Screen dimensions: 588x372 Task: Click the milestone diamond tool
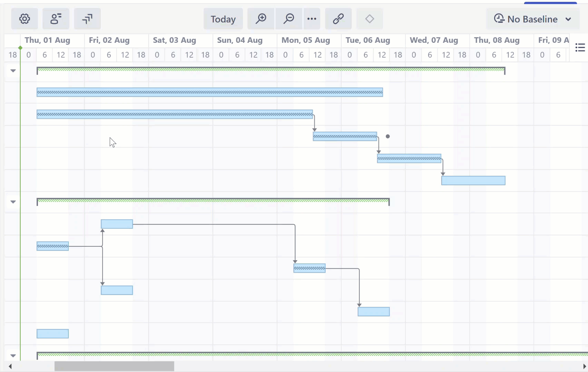370,19
